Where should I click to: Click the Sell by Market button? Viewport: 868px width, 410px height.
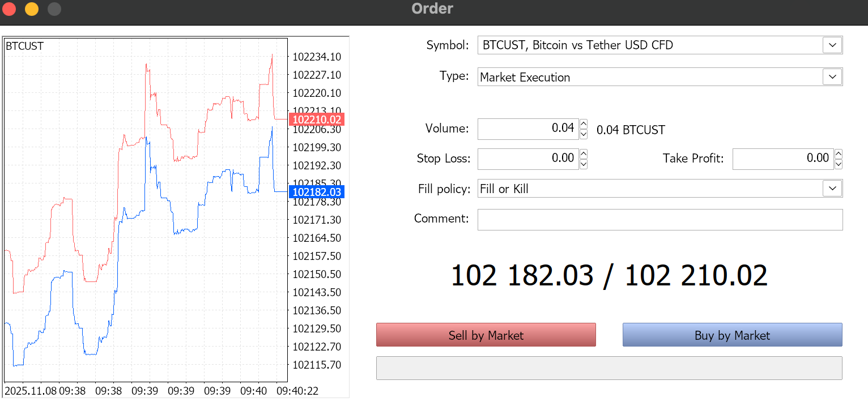[486, 335]
